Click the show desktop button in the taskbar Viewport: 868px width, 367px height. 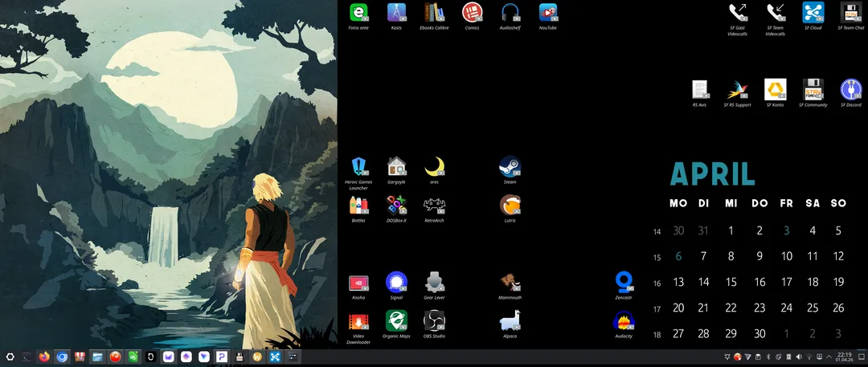861,357
